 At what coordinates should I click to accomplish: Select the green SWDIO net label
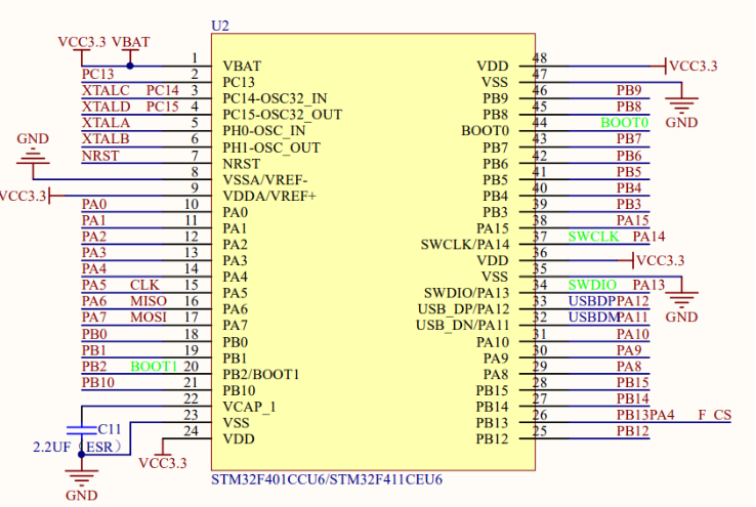point(593,285)
